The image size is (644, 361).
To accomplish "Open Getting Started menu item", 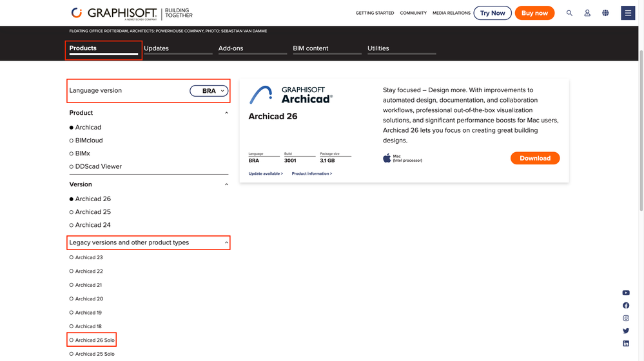I will (x=375, y=13).
